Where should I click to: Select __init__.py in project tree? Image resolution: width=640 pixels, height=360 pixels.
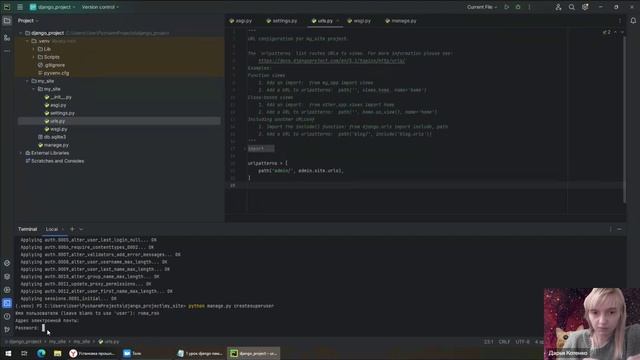point(58,97)
